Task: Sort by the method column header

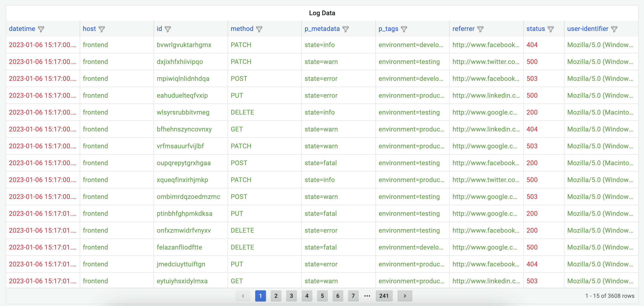Action: point(242,29)
